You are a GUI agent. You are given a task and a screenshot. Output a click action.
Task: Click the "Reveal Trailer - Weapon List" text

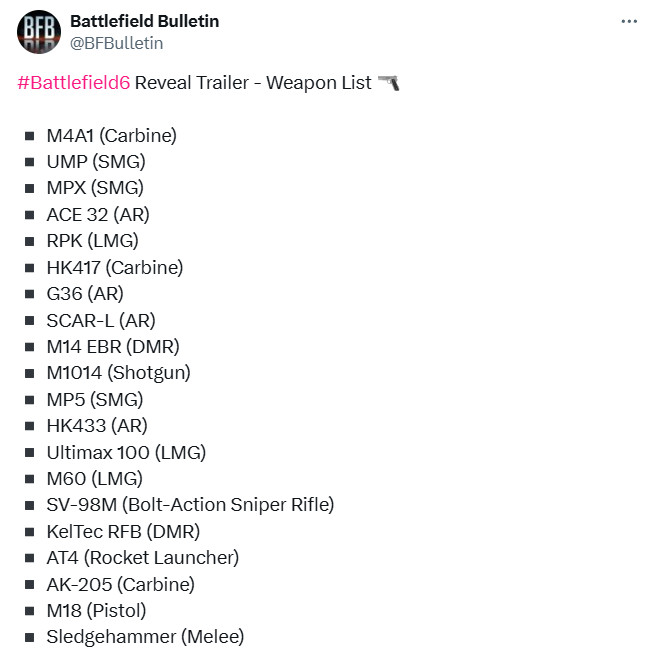(253, 83)
